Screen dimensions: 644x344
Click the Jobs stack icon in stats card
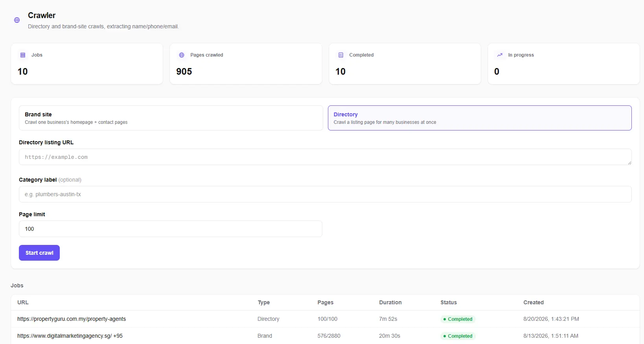click(x=23, y=55)
